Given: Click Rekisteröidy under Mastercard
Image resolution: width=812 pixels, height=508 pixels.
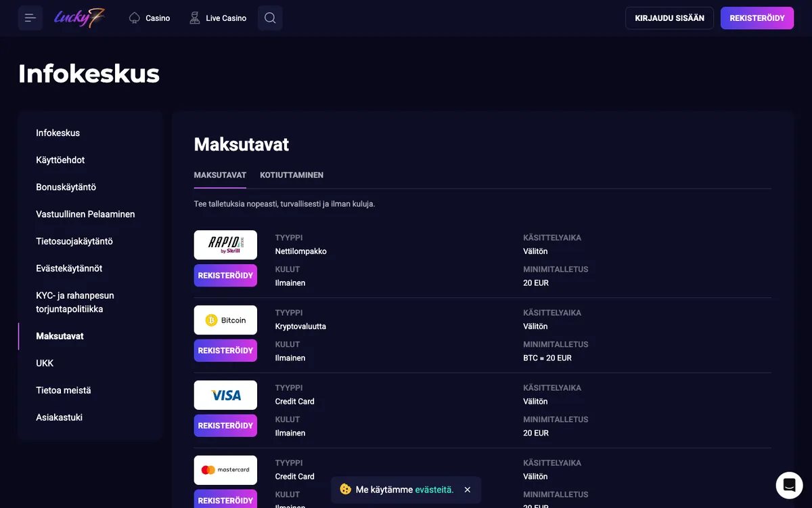Looking at the screenshot, I should coord(225,499).
